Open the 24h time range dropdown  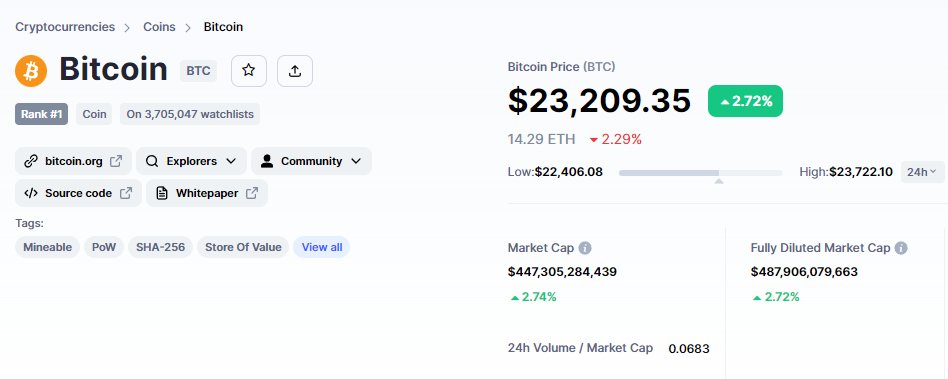(923, 172)
